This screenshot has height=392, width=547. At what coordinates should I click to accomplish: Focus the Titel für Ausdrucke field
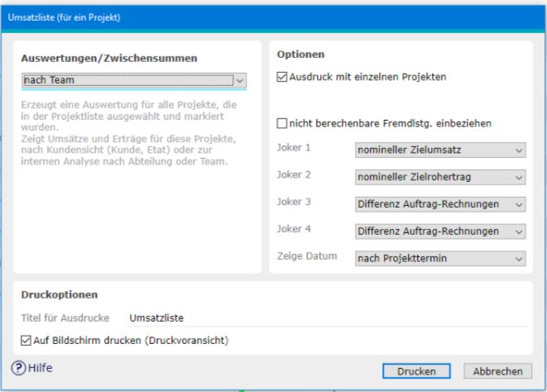click(328, 318)
